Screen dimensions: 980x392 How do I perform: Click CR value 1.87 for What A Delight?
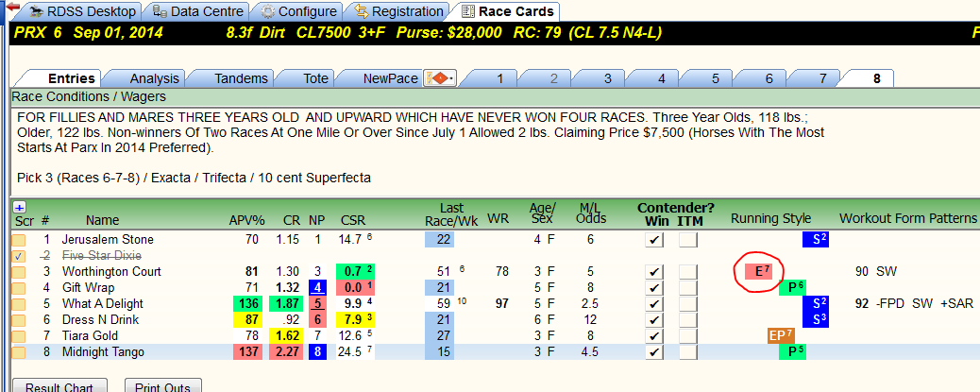coord(287,304)
